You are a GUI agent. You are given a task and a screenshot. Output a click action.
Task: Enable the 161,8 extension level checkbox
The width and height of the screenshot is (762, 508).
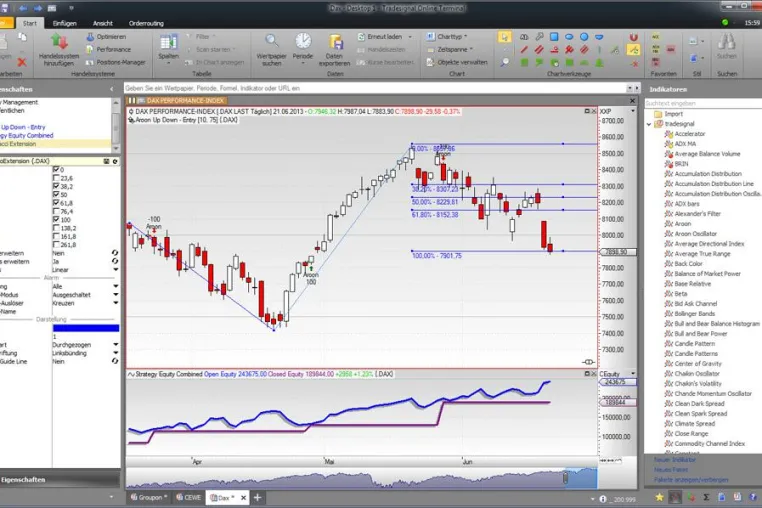coord(56,236)
